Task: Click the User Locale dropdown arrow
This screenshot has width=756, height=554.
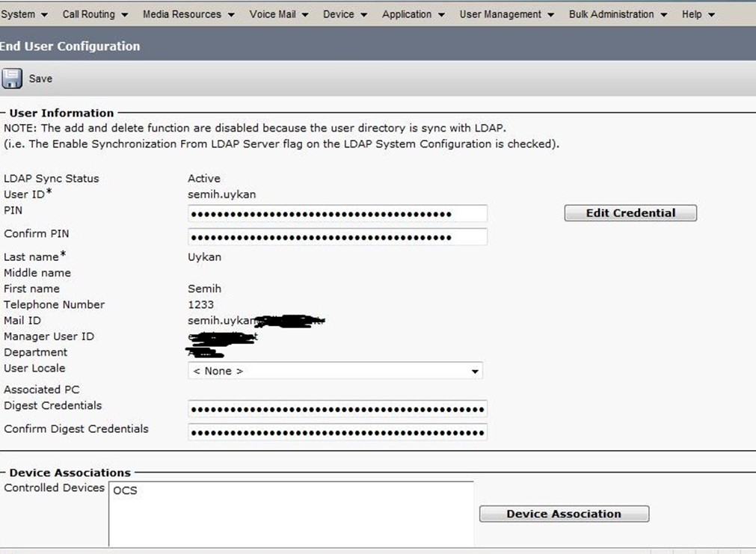Action: pos(474,372)
